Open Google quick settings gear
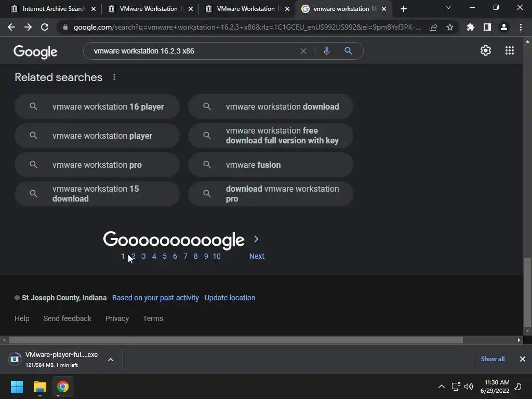 click(x=486, y=50)
